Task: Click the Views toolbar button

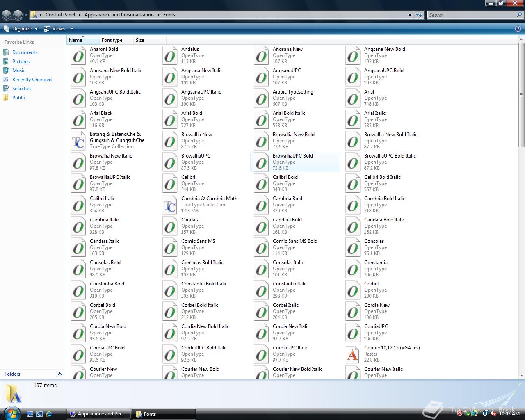Action: click(55, 29)
